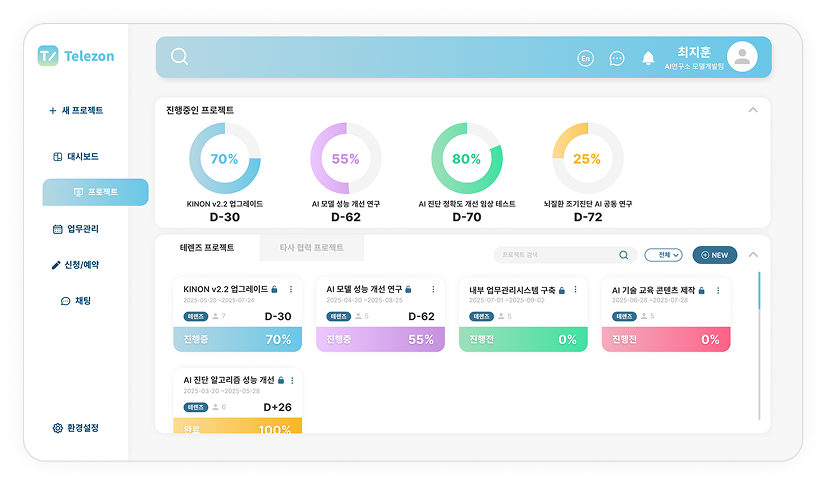Click lock icon on AI 진단 알고리즘 성능 개선 card
Viewport: 826px width, 485px height.
pos(281,380)
